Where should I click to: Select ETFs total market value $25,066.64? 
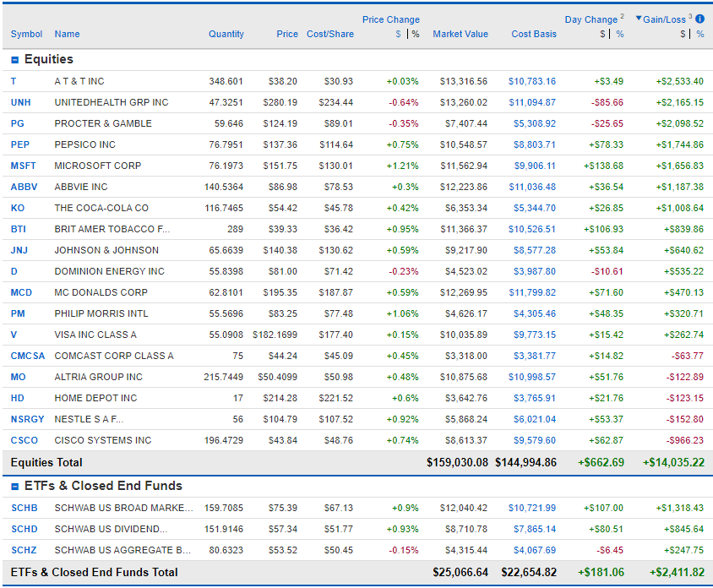point(460,573)
